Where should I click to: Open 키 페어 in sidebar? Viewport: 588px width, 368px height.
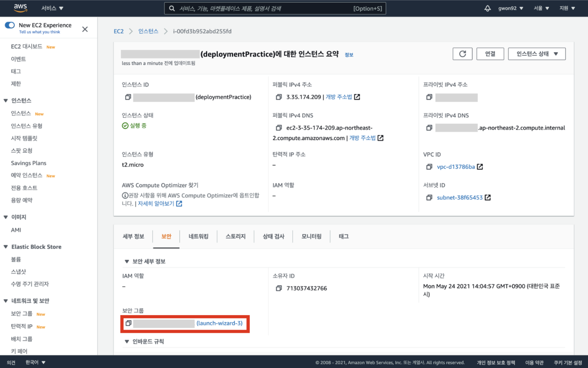point(19,351)
